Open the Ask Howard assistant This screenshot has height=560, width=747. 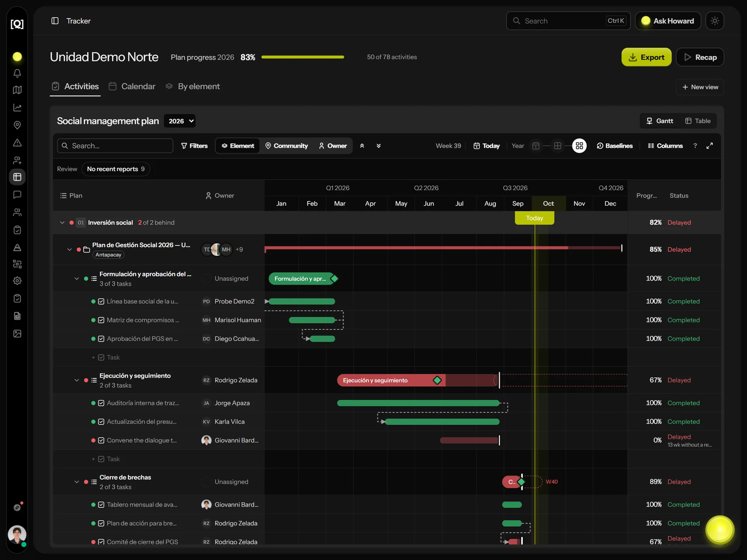[668, 21]
